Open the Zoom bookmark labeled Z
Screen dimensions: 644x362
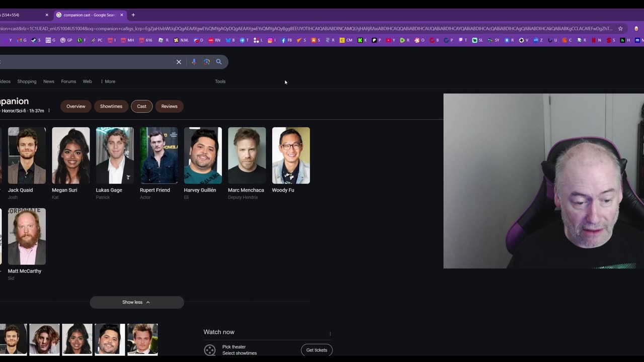point(538,40)
